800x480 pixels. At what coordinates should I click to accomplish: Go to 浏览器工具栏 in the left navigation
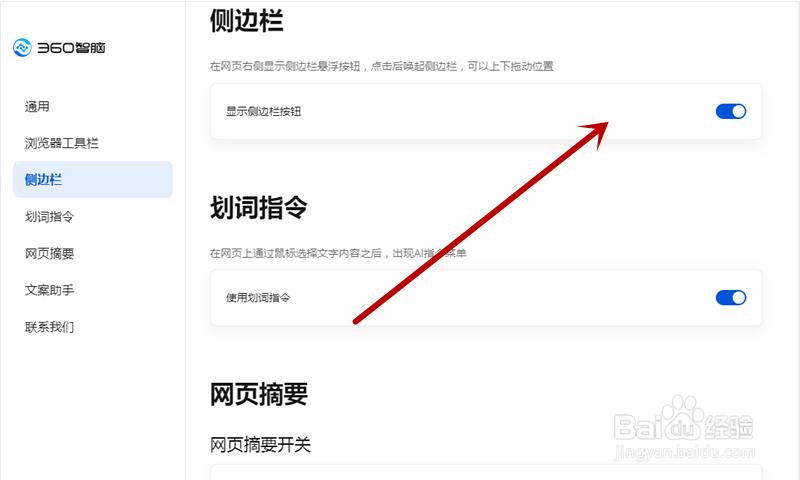pyautogui.click(x=62, y=143)
